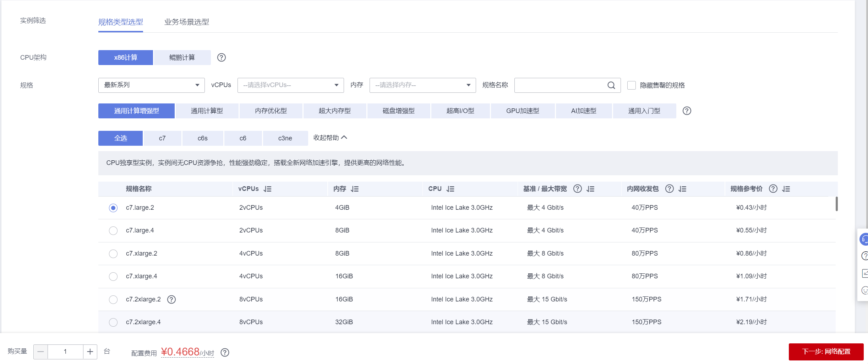This screenshot has height=364, width=868.
Task: Click price ¥0.4668 configuration fee link
Action: click(187, 352)
